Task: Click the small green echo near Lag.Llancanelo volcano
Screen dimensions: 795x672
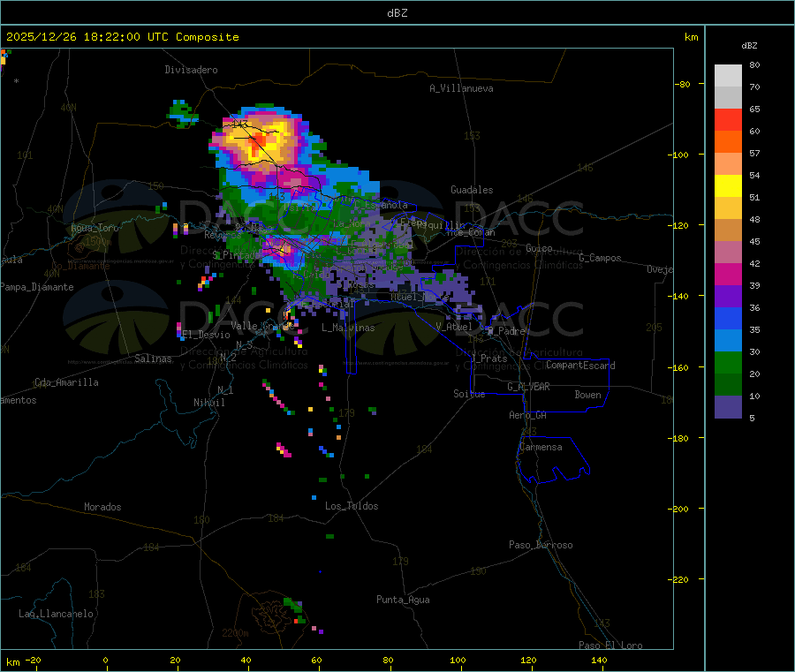Action: (x=294, y=609)
